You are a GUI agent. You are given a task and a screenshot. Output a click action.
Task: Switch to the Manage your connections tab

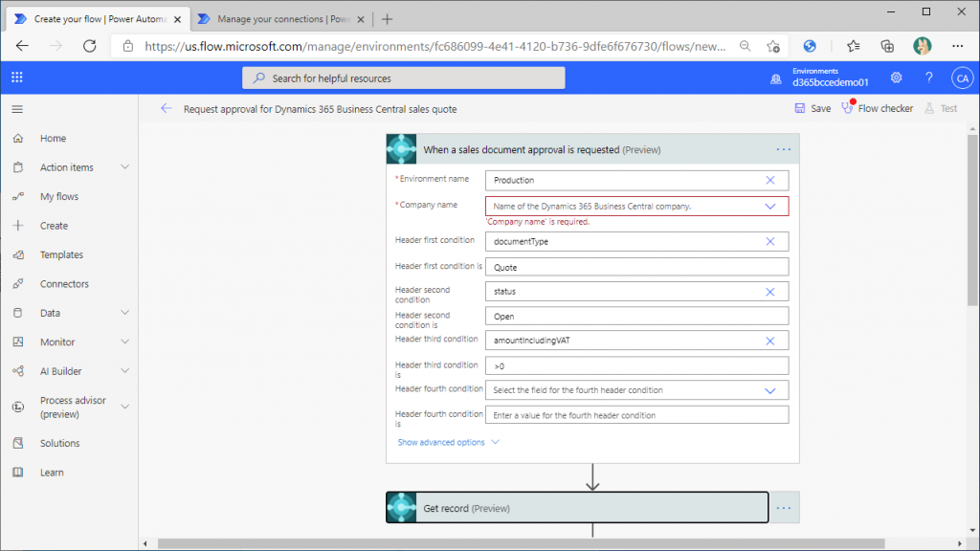pyautogui.click(x=282, y=19)
